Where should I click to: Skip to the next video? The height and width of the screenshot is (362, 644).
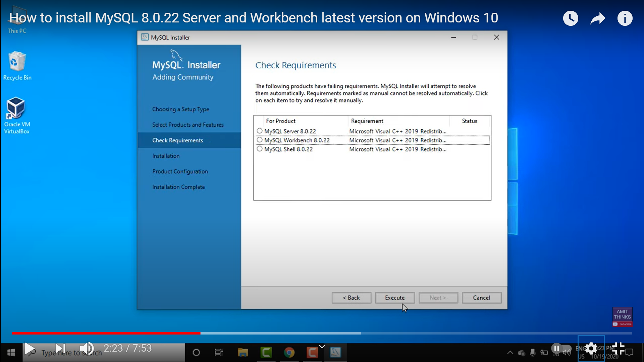(x=60, y=349)
